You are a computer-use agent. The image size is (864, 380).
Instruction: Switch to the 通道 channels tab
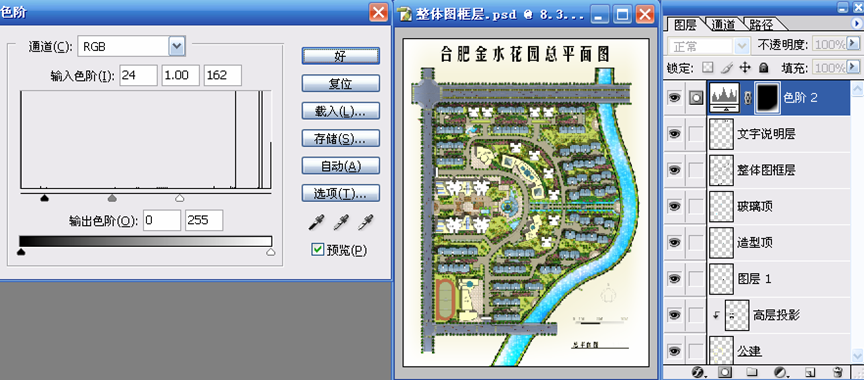[722, 24]
